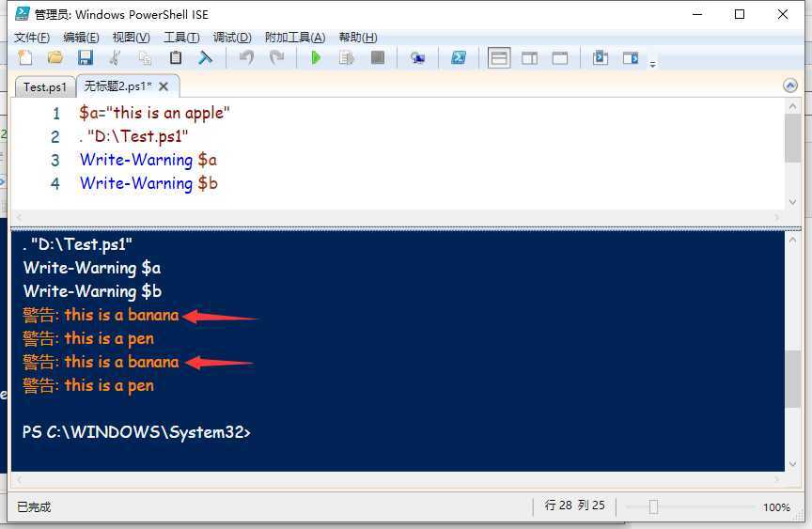Click Write-Warning $a in script editor
Image resolution: width=812 pixels, height=529 pixels.
click(x=148, y=160)
